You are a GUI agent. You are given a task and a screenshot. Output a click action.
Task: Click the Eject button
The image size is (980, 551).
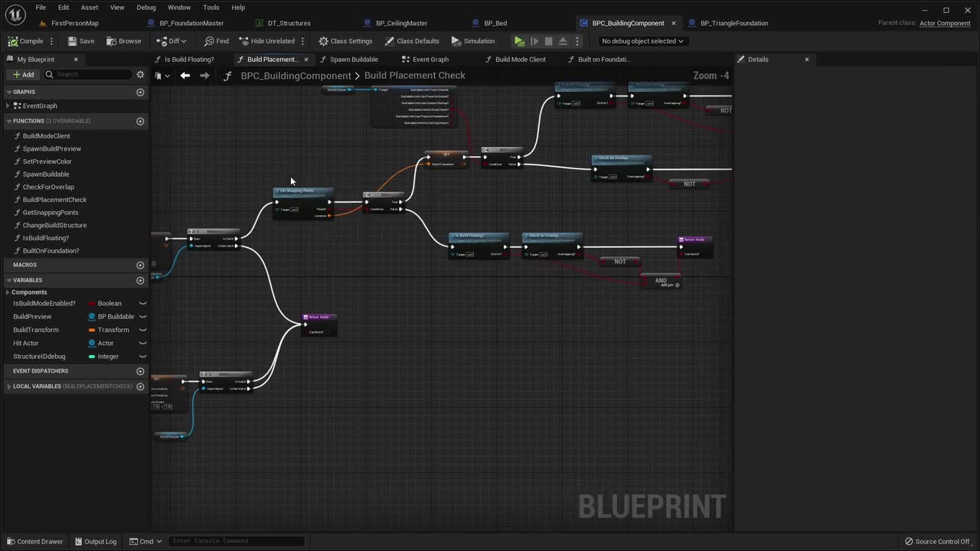tap(563, 41)
